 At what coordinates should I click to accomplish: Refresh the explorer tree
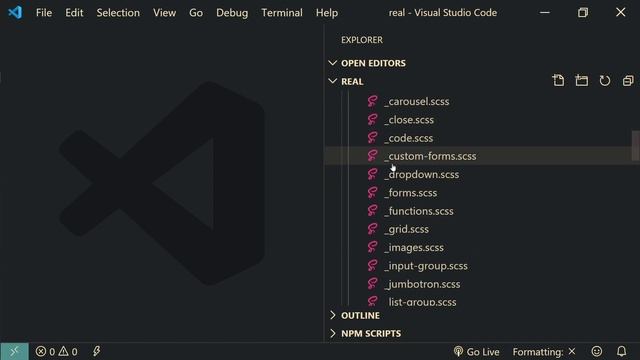604,80
